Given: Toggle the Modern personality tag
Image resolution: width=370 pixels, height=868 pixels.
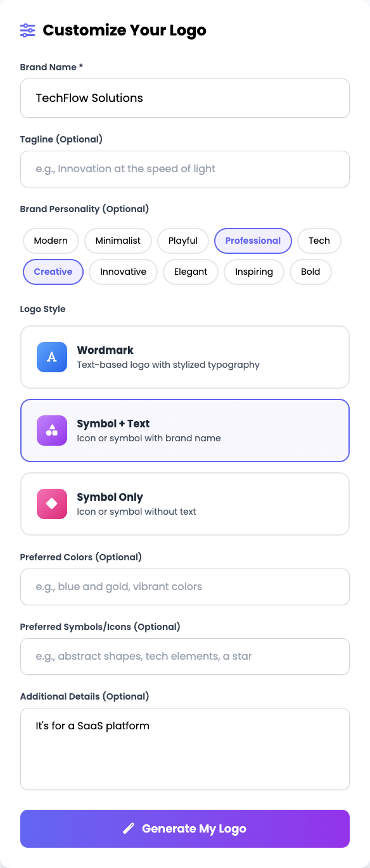Looking at the screenshot, I should (x=51, y=241).
